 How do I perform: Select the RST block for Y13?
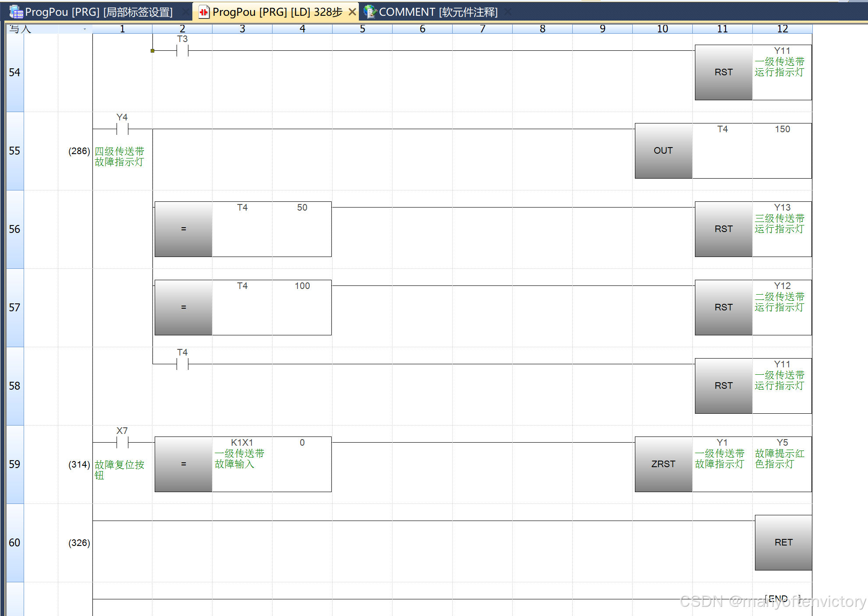pyautogui.click(x=723, y=229)
